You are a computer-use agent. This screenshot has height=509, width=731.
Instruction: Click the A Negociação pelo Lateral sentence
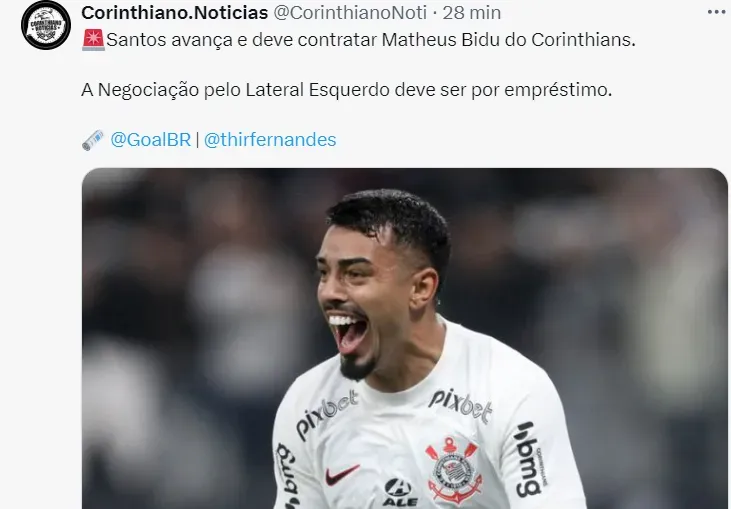tap(346, 89)
